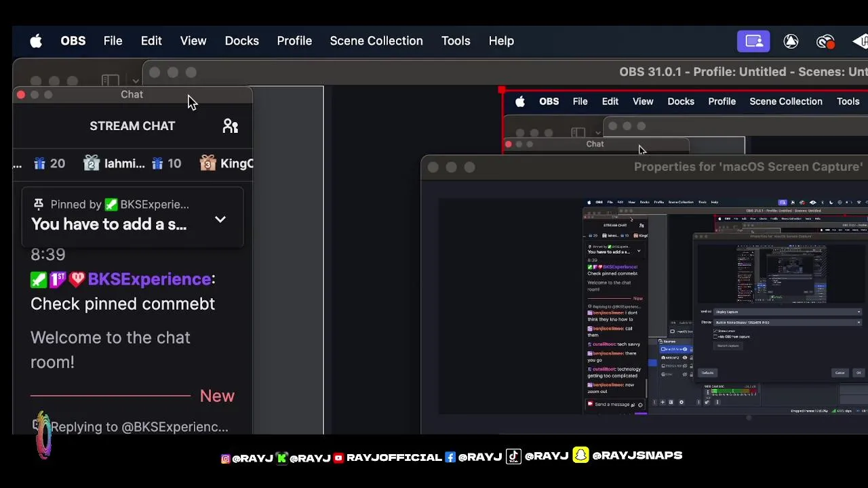Click the circled triangle menu bar icon
Image resolution: width=868 pixels, height=488 pixels.
[791, 42]
